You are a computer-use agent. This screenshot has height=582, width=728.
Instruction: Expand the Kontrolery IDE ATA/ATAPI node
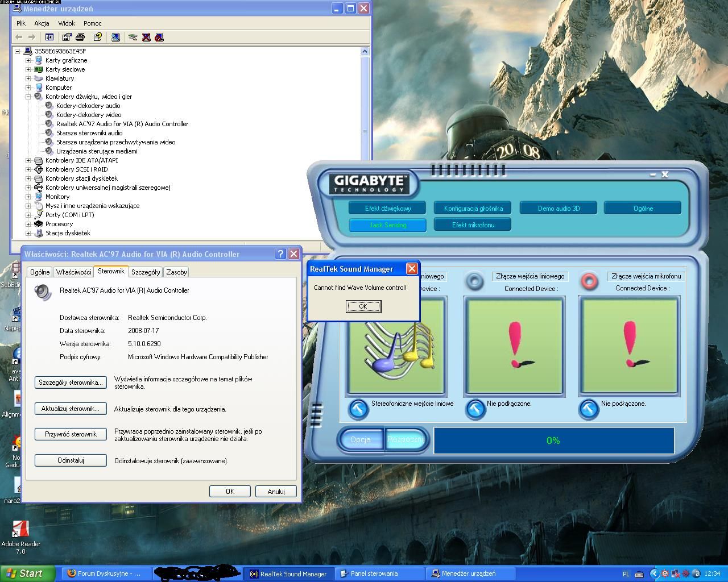28,160
